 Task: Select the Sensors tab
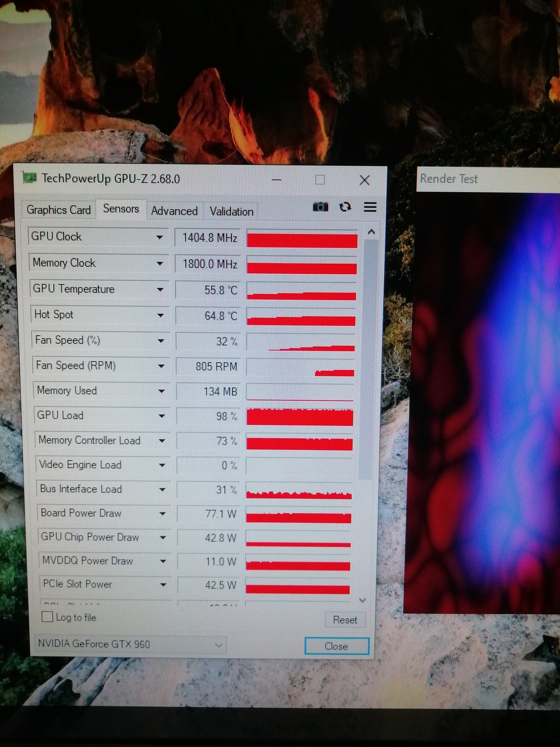pos(121,209)
